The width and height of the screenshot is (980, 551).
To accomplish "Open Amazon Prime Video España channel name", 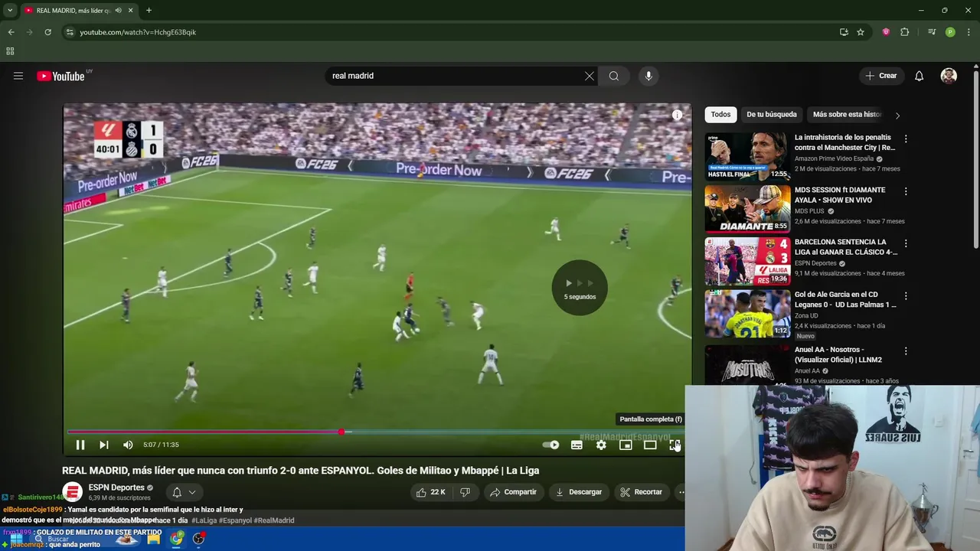I will (835, 158).
